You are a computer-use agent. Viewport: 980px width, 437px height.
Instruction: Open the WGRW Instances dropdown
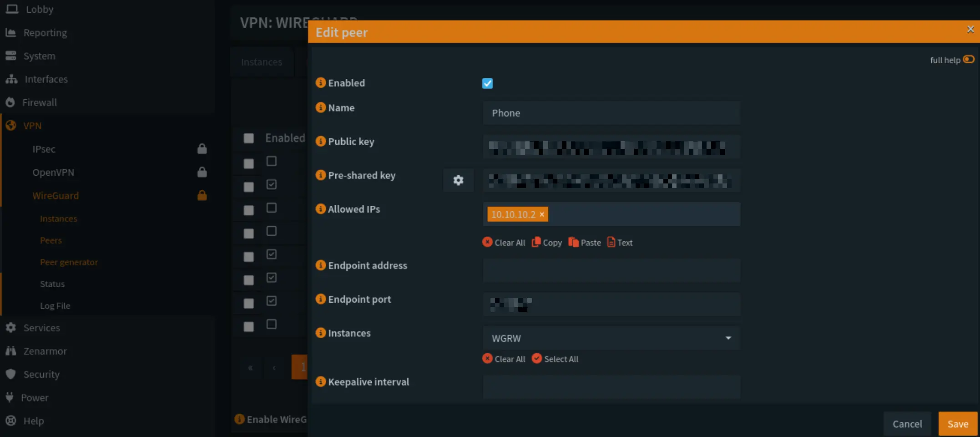(x=611, y=338)
